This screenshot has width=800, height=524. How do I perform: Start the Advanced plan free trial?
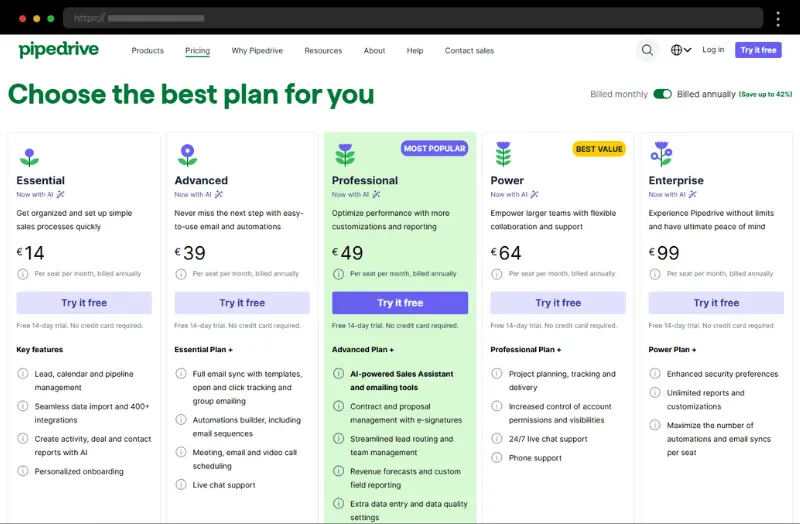[242, 303]
